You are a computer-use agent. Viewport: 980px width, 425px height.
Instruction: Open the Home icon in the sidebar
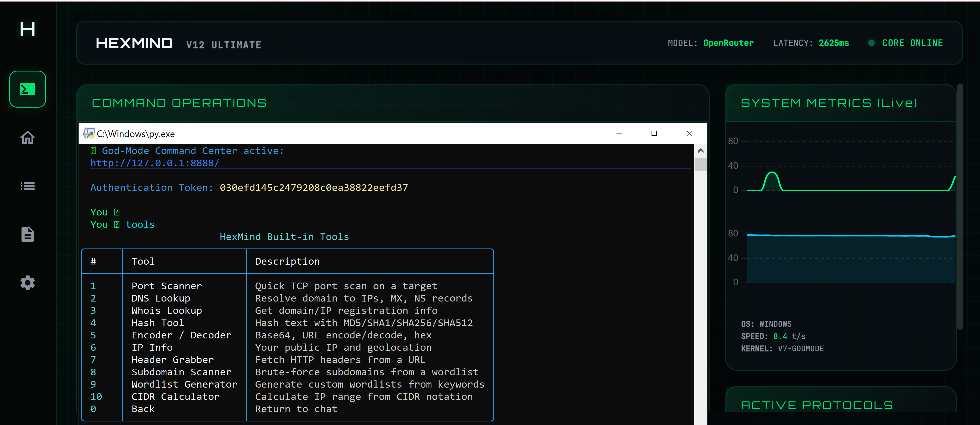tap(27, 138)
